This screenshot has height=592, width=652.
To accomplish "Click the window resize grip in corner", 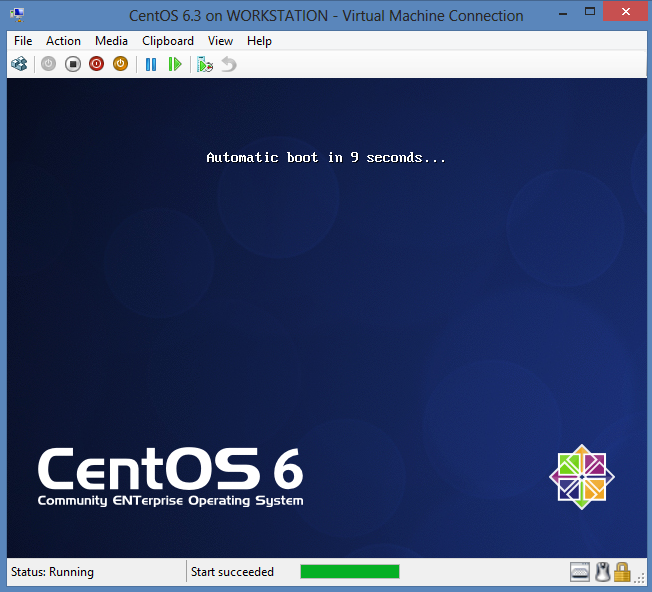I will tap(640, 577).
